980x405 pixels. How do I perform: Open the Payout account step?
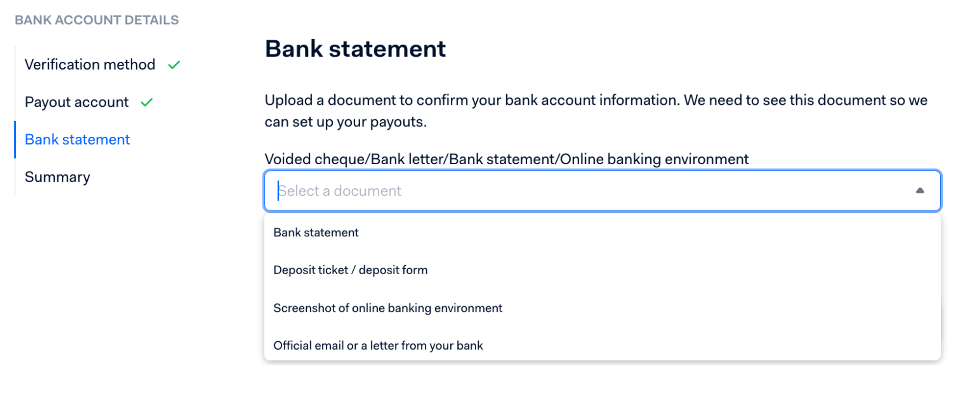coord(76,102)
